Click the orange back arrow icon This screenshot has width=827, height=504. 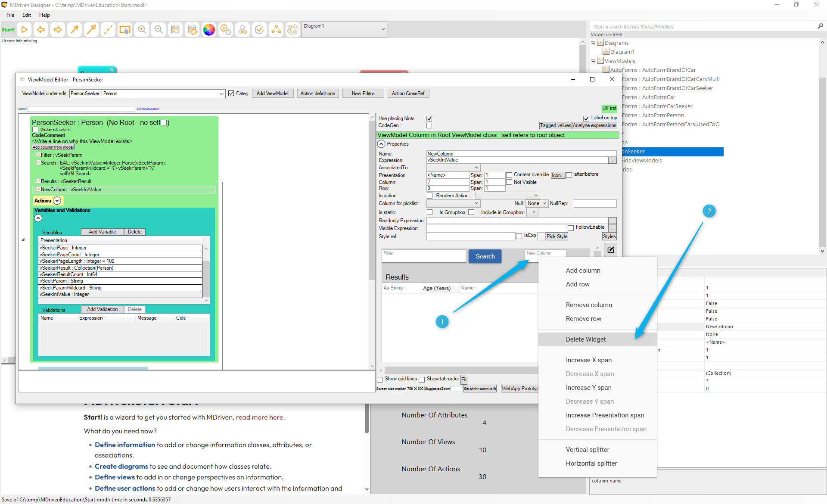[41, 30]
